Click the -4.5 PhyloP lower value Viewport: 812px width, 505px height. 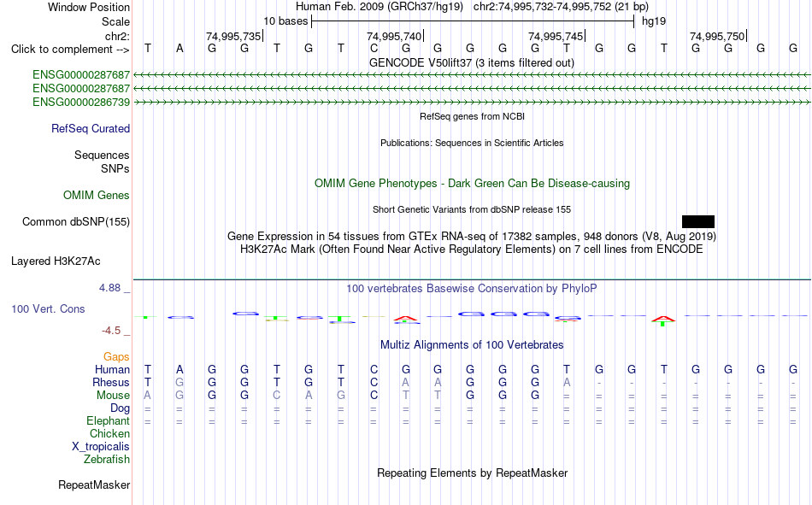click(111, 331)
